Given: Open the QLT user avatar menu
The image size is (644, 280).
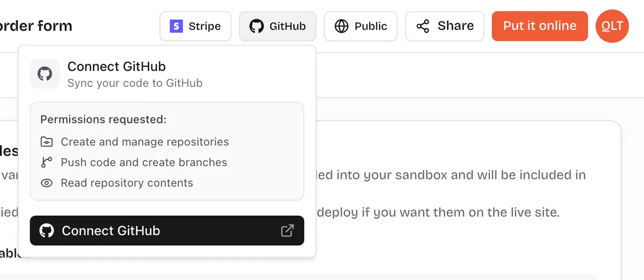Looking at the screenshot, I should tap(612, 26).
